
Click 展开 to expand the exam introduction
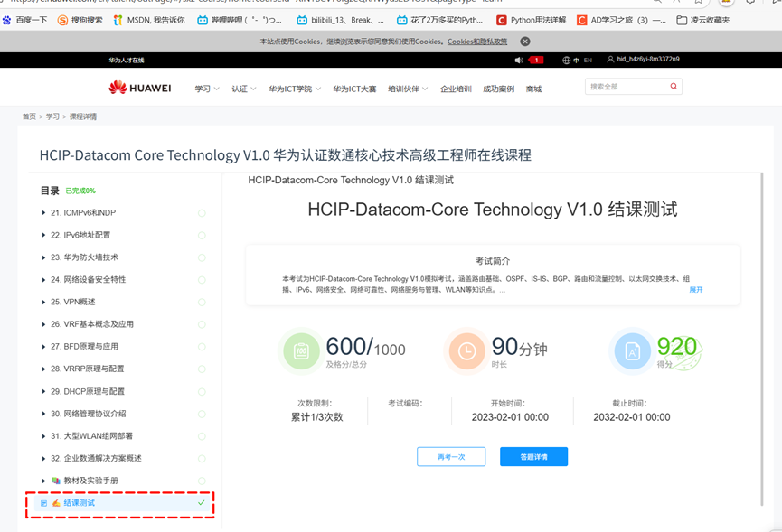[x=696, y=289]
